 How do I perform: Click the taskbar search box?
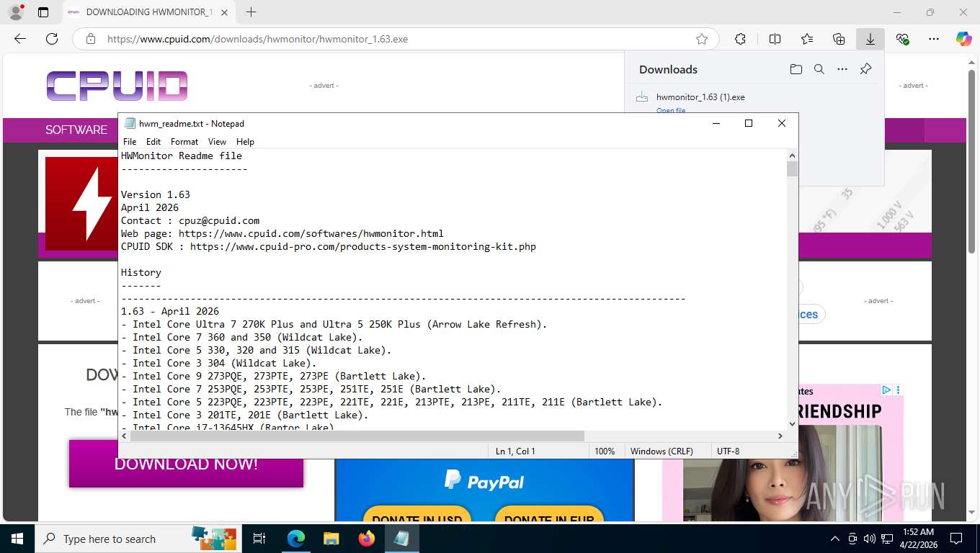[x=138, y=539]
